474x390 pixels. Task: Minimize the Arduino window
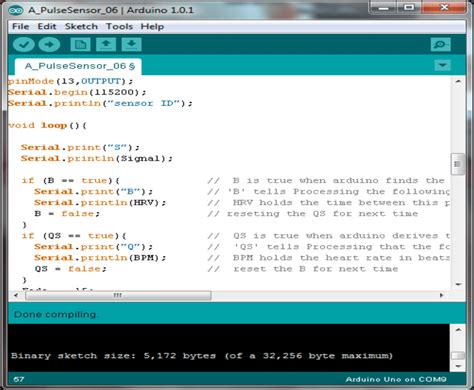(383, 7)
